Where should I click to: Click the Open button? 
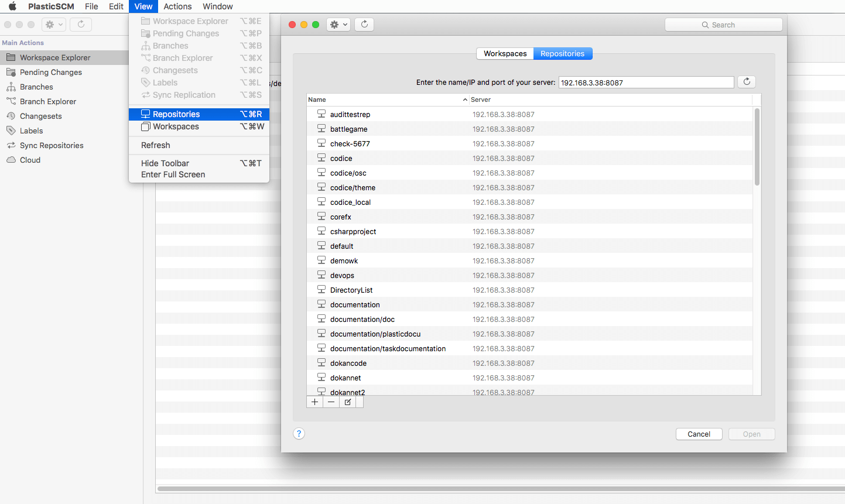752,434
